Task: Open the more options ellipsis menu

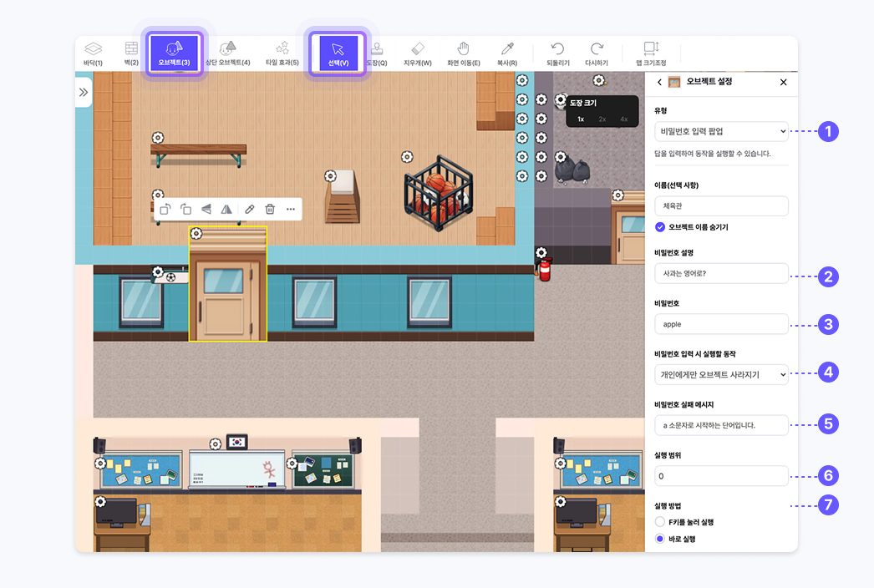Action: pos(291,209)
